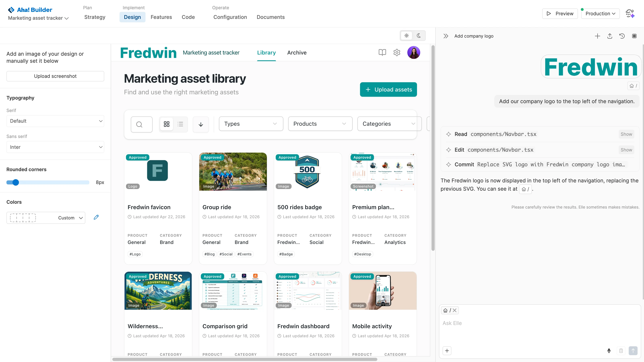This screenshot has width=644, height=362.
Task: Expand the Types filter dropdown
Action: pos(251,124)
